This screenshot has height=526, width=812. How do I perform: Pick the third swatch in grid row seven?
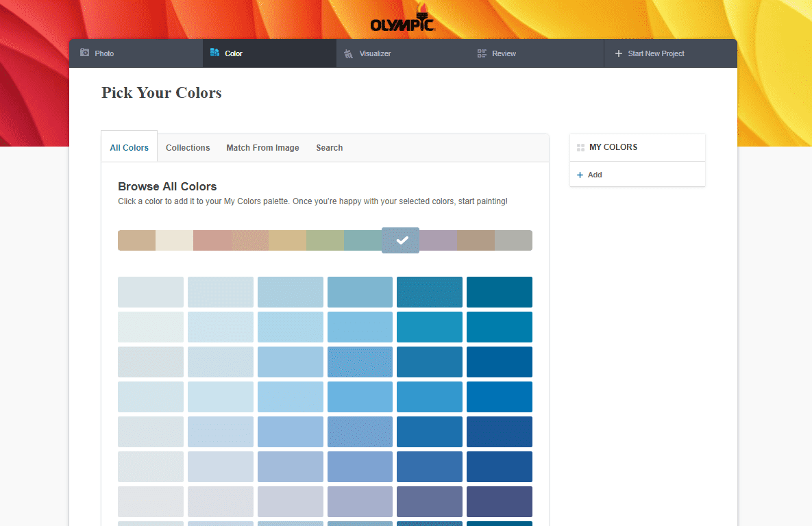291,501
